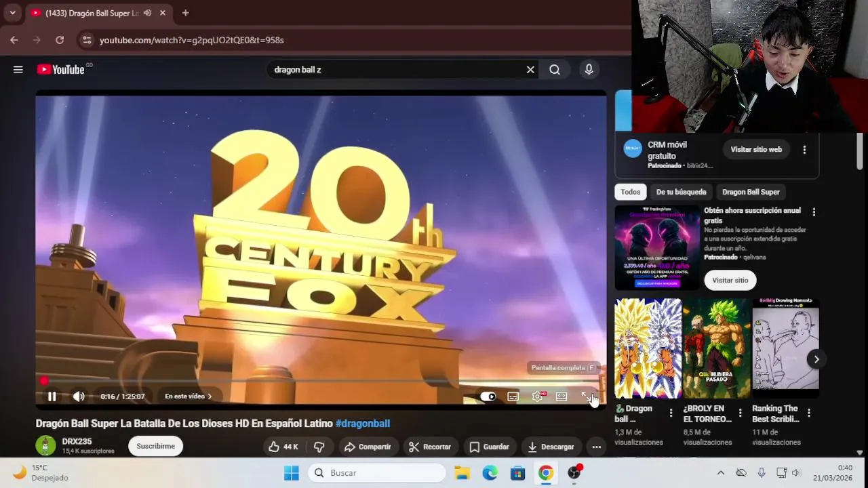Viewport: 868px width, 488px height.
Task: Open '¿BROLY EN EL TORNEO' short thumbnail
Action: (x=717, y=348)
